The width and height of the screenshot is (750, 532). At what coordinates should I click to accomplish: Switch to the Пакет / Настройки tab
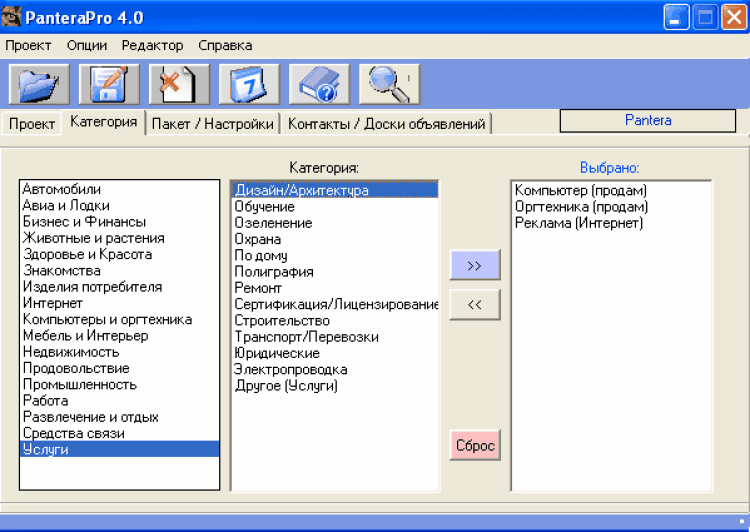(x=213, y=124)
